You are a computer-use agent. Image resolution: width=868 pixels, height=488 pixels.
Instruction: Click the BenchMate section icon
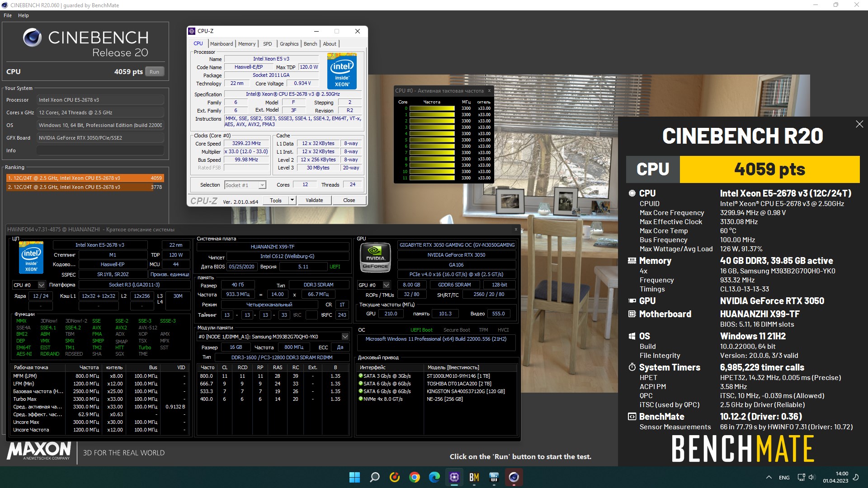pos(632,416)
